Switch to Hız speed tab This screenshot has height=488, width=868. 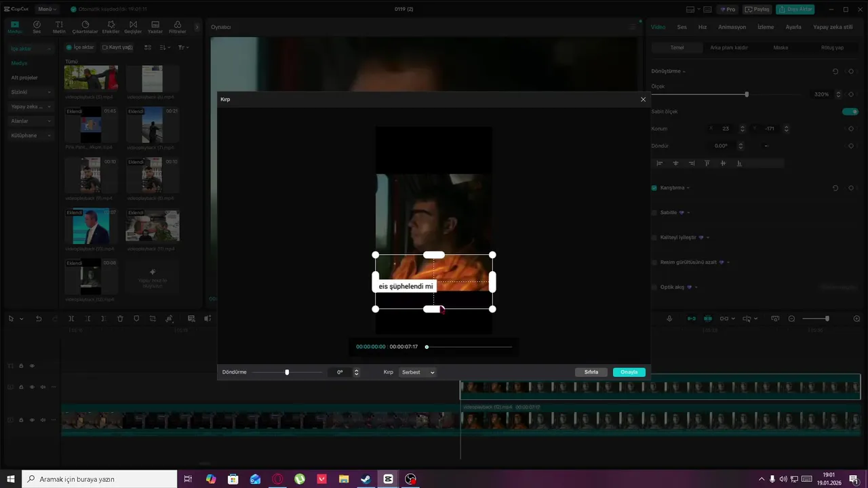coord(703,27)
